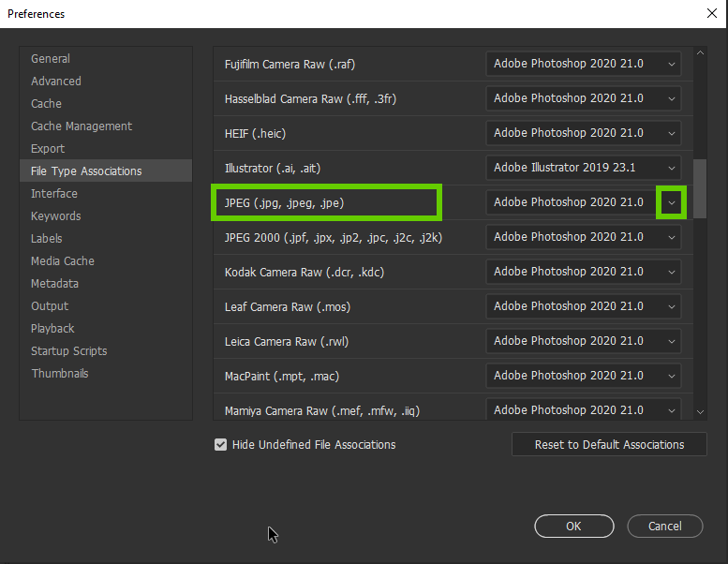Open the JPEG 2000 association dropdown
This screenshot has width=728, height=564.
[x=583, y=237]
